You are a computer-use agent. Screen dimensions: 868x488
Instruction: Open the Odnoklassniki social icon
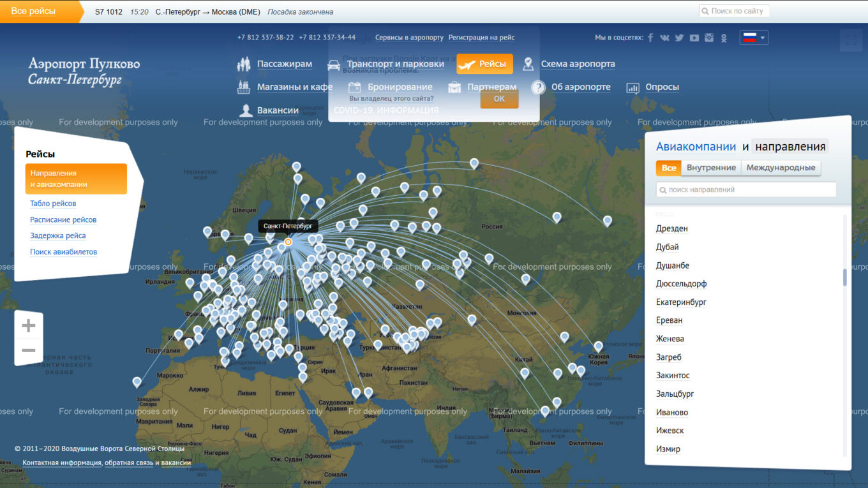[x=724, y=38]
